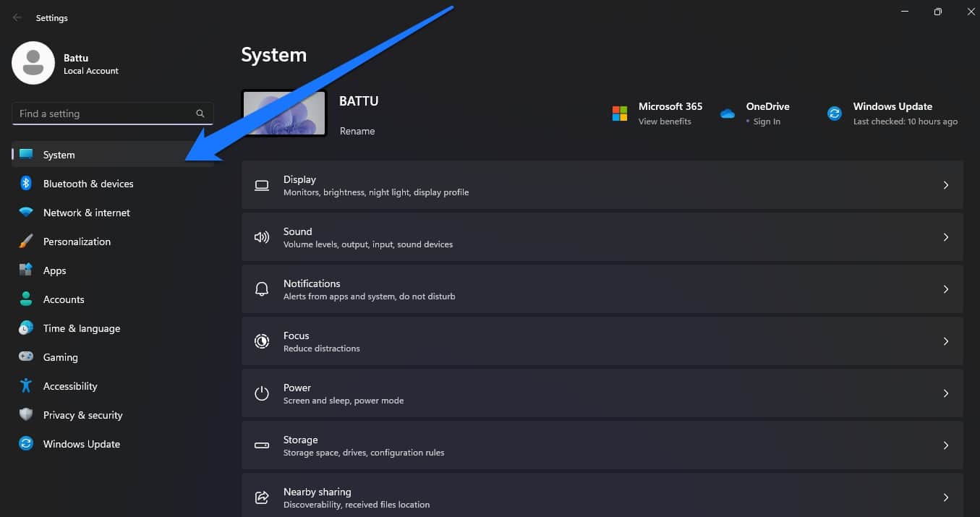Image resolution: width=980 pixels, height=517 pixels.
Task: Expand the Focus settings chevron
Action: tap(945, 341)
